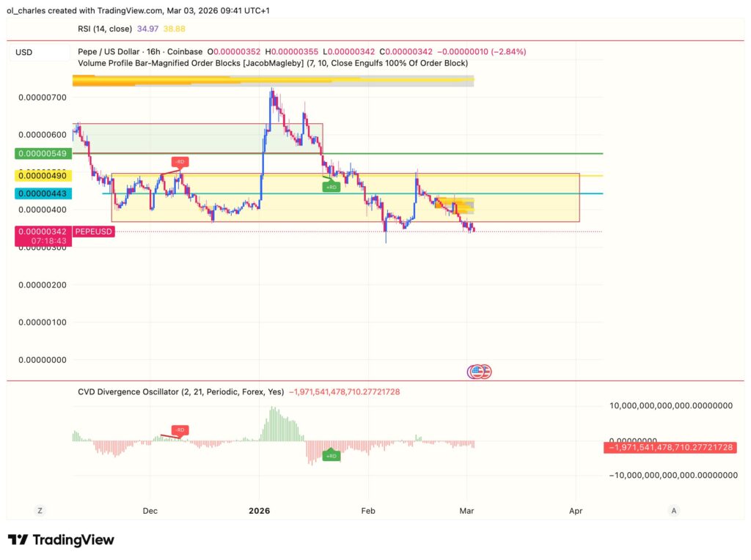Click the A marker on the time axis
Image resolution: width=751 pixels, height=560 pixels.
673,510
